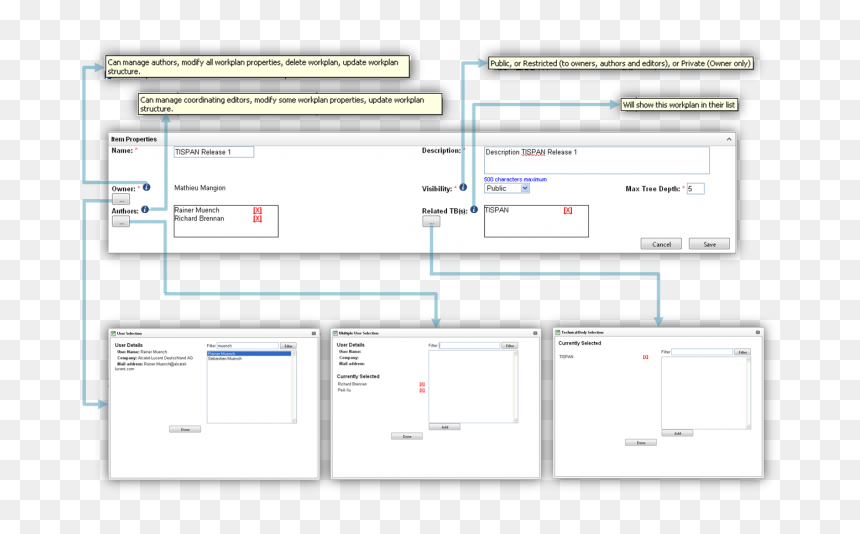Click Peili Xu in Currently Selected list

(x=344, y=390)
